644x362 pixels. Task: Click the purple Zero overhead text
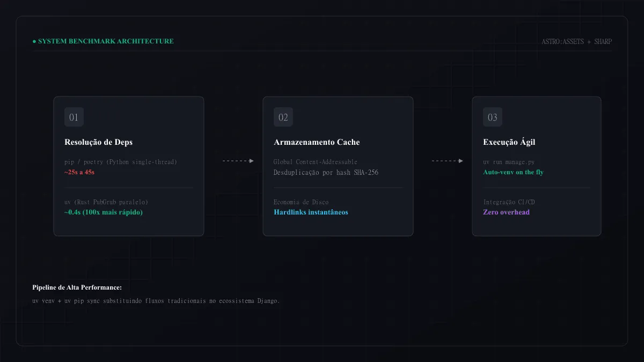point(506,212)
